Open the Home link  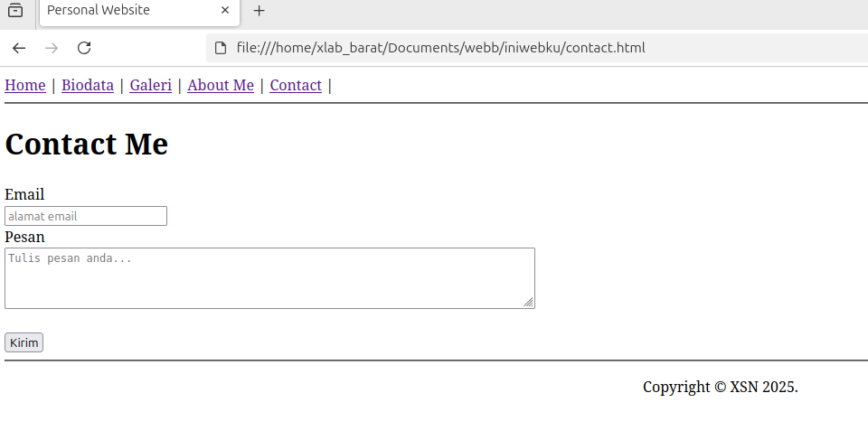pyautogui.click(x=25, y=85)
